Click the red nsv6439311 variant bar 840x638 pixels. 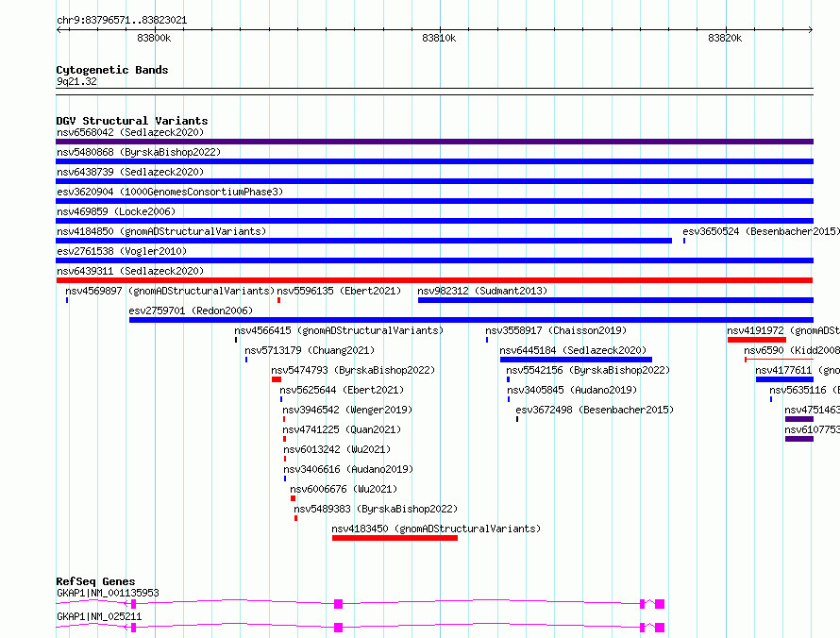click(434, 280)
